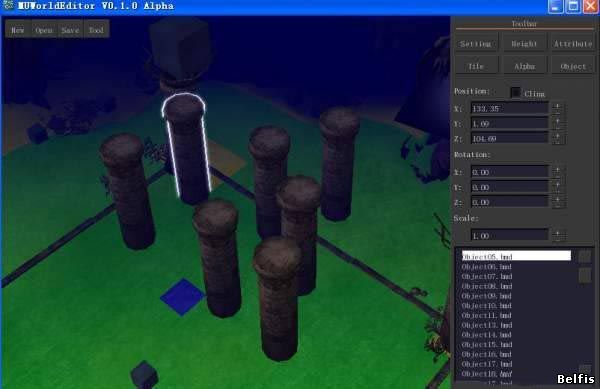Screen dimensions: 600x389
Task: Select Object06.bmd in the object list
Action: click(486, 267)
